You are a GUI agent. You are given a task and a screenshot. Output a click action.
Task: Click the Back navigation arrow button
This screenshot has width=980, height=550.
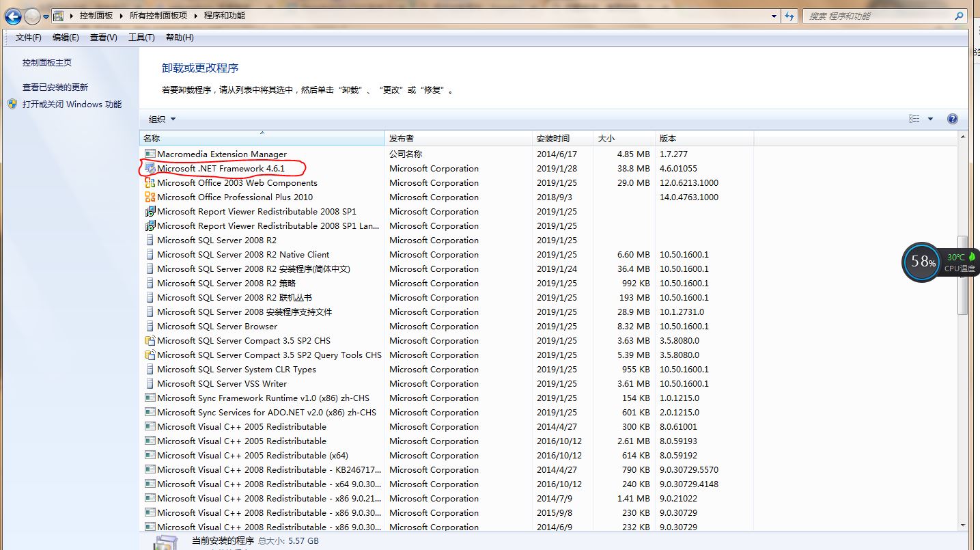[13, 16]
